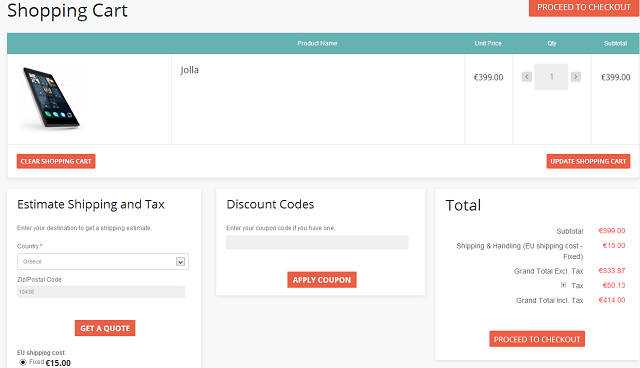Get a shipping quote
Image resolution: width=640 pixels, height=368 pixels.
[x=105, y=328]
